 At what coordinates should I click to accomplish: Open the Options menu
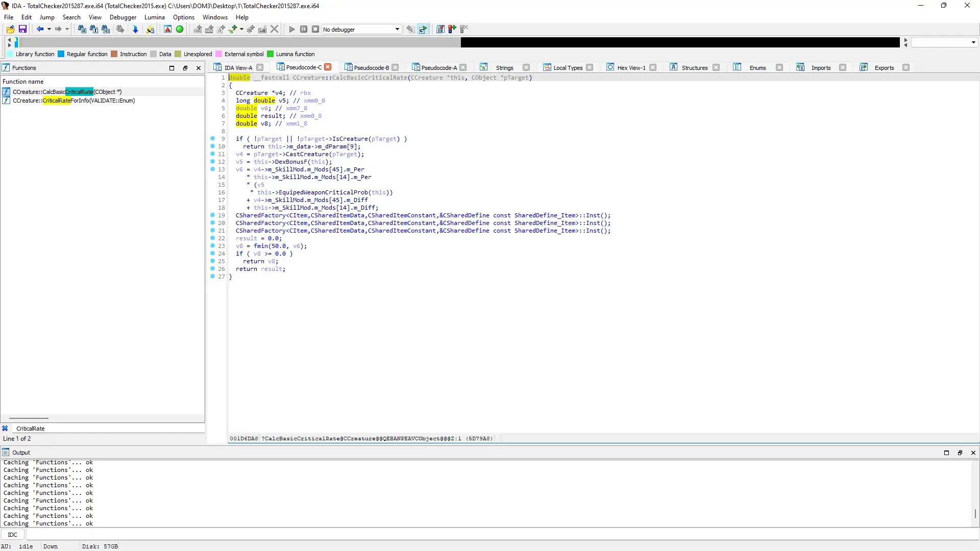(184, 17)
